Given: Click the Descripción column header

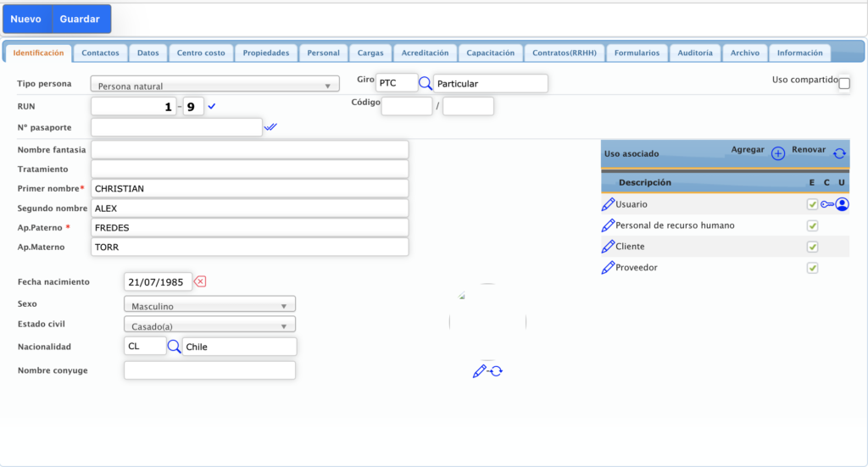Looking at the screenshot, I should (645, 182).
